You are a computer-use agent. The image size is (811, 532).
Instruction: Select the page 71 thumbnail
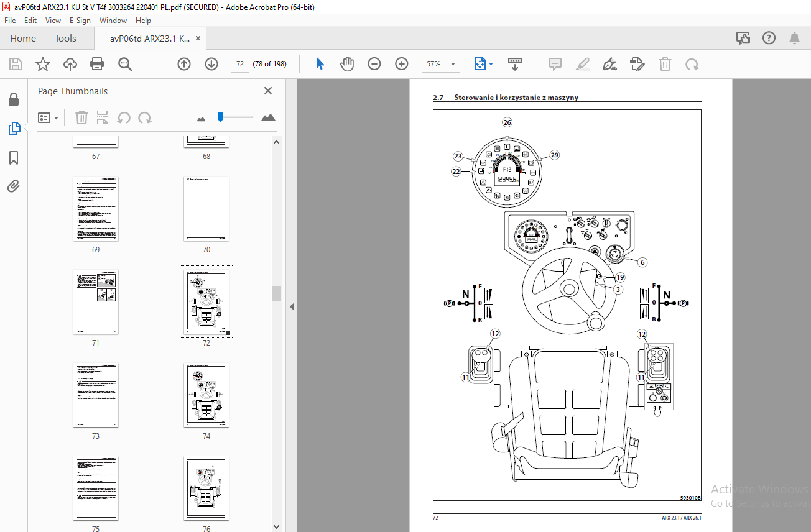coord(96,302)
